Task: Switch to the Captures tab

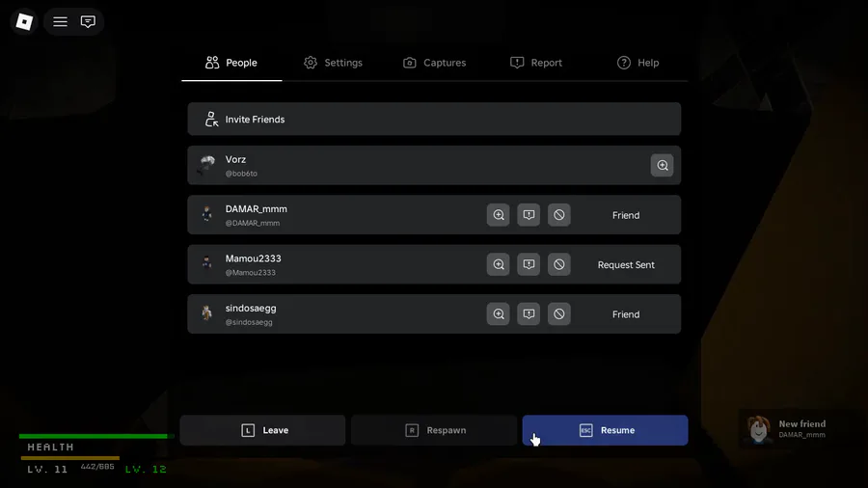Action: 435,63
